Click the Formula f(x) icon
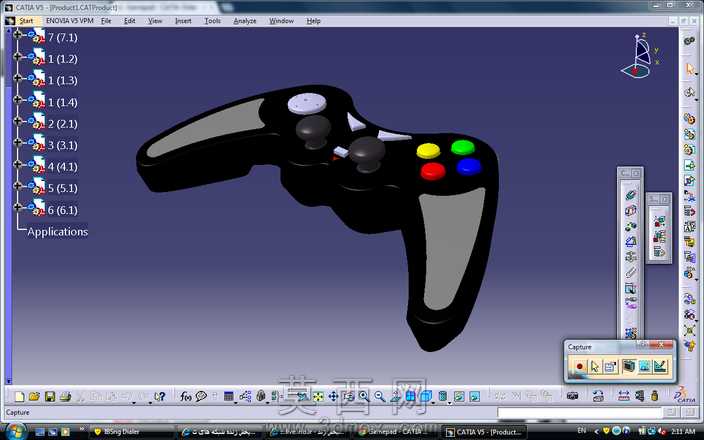This screenshot has width=704, height=440. tap(185, 396)
